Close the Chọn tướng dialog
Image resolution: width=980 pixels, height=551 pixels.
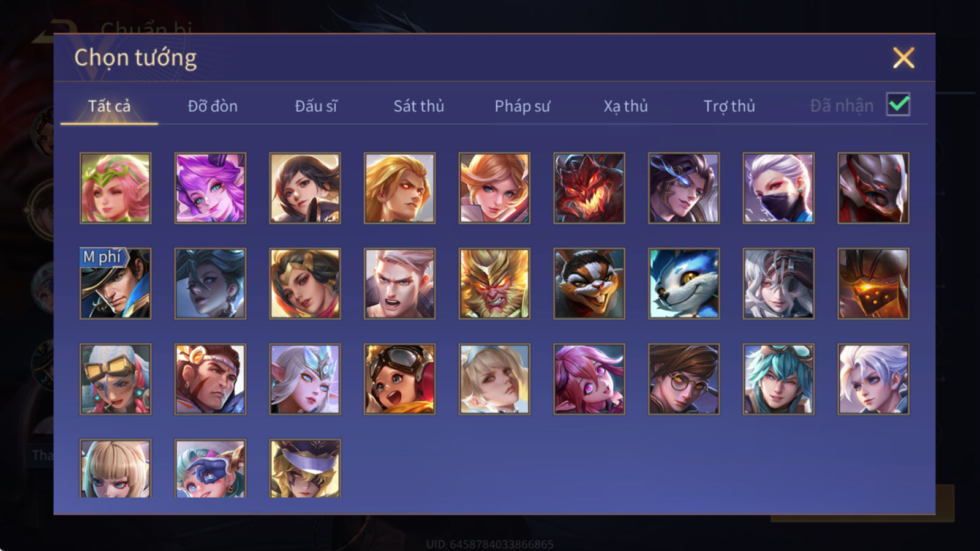pos(903,58)
